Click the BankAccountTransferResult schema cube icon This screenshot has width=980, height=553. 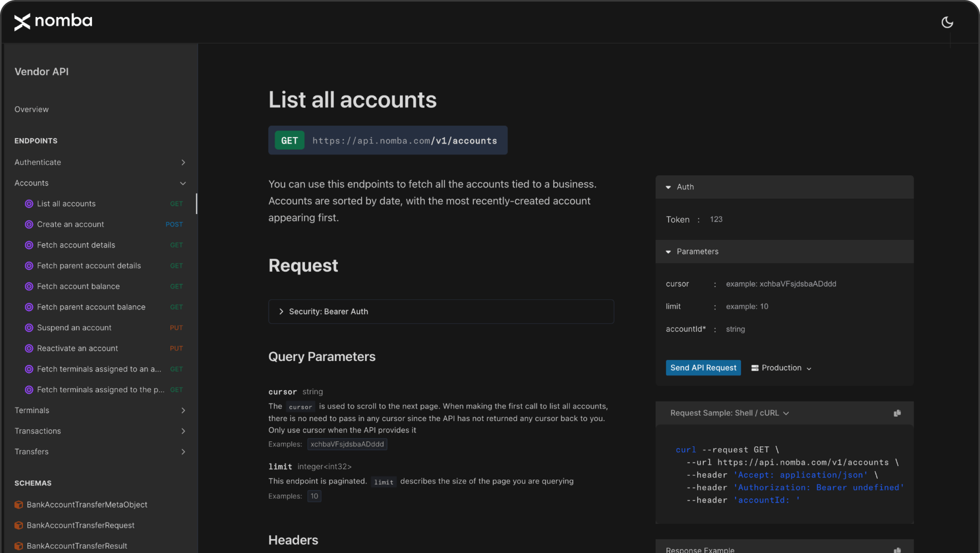point(19,546)
